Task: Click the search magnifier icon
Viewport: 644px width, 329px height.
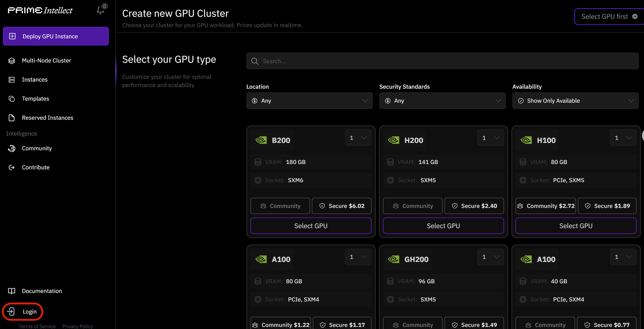Action: tap(255, 61)
